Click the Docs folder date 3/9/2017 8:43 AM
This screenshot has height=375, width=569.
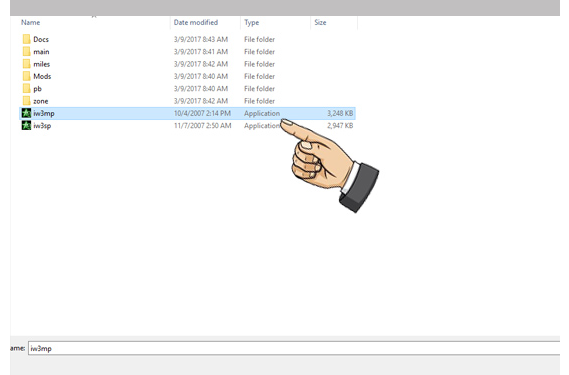(x=201, y=39)
